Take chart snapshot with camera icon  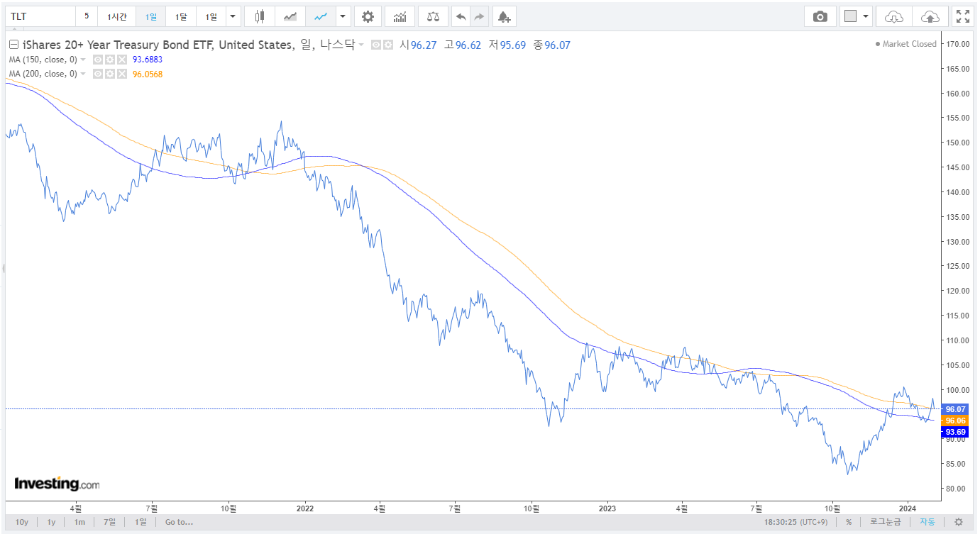[820, 16]
